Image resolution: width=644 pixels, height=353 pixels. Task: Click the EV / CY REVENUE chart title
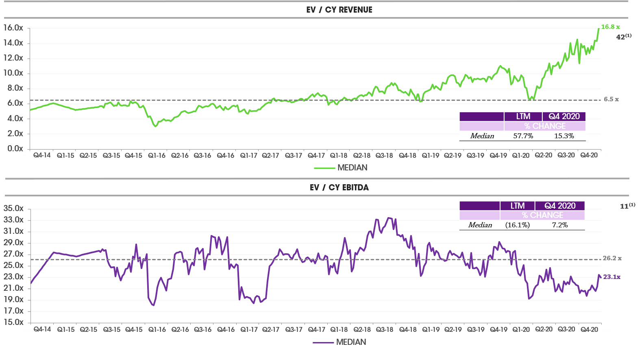(x=339, y=10)
